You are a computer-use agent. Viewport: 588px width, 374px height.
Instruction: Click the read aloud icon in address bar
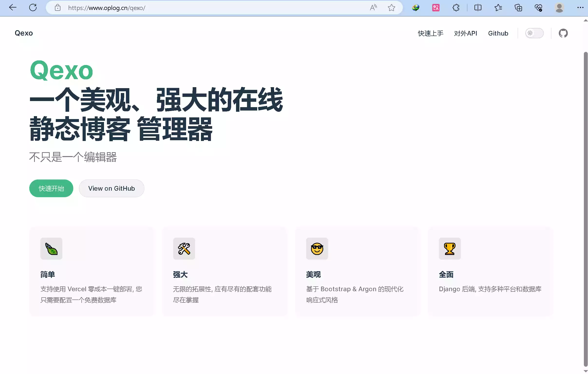pyautogui.click(x=373, y=8)
